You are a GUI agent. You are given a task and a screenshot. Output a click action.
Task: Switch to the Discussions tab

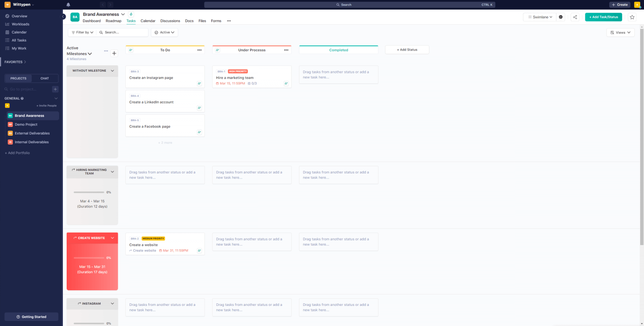[x=170, y=21]
